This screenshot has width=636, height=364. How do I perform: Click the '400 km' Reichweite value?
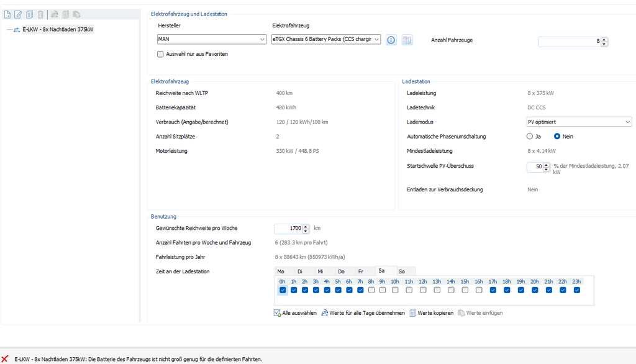(284, 93)
